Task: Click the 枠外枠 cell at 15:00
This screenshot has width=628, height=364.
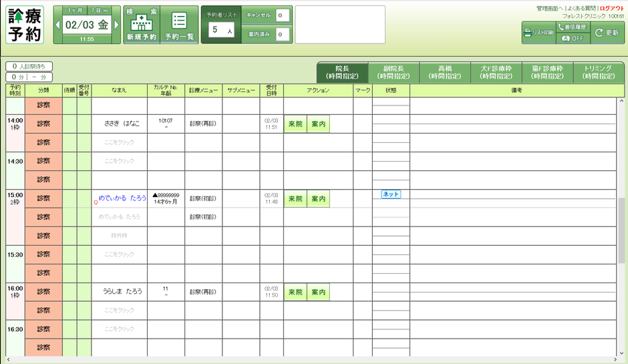Action: [120, 236]
